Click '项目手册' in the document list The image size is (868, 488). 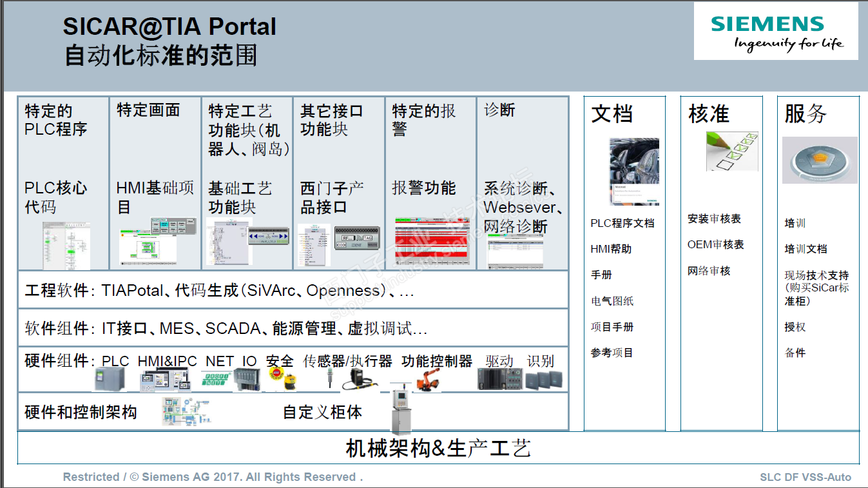point(612,327)
